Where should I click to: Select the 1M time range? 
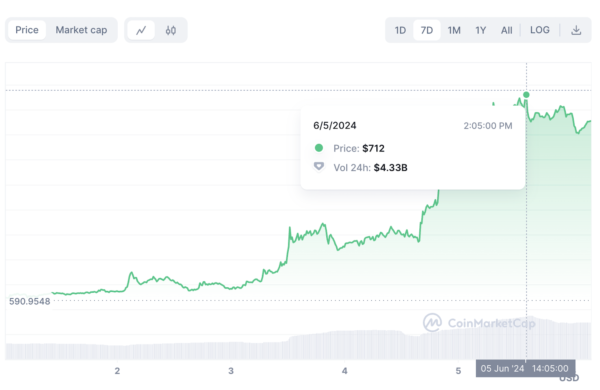(454, 30)
